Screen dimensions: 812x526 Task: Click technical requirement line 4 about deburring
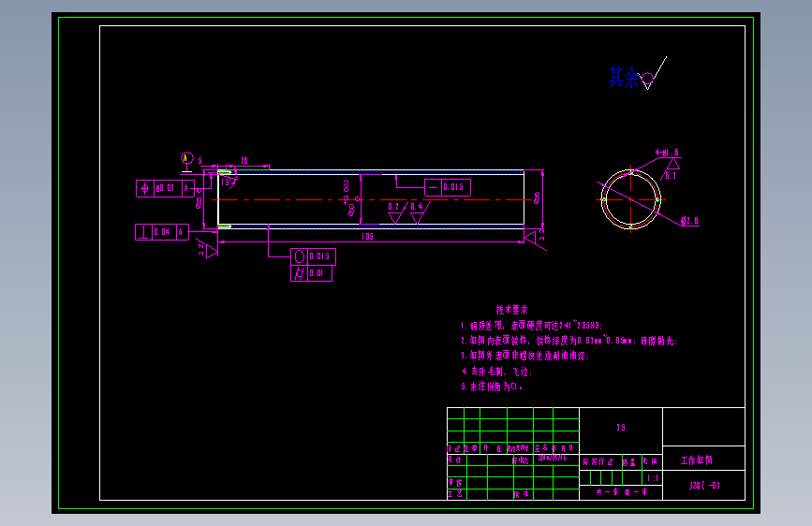496,372
